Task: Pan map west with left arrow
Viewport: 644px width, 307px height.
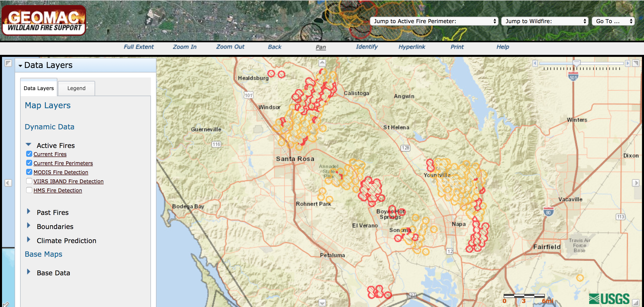Action: [8, 183]
